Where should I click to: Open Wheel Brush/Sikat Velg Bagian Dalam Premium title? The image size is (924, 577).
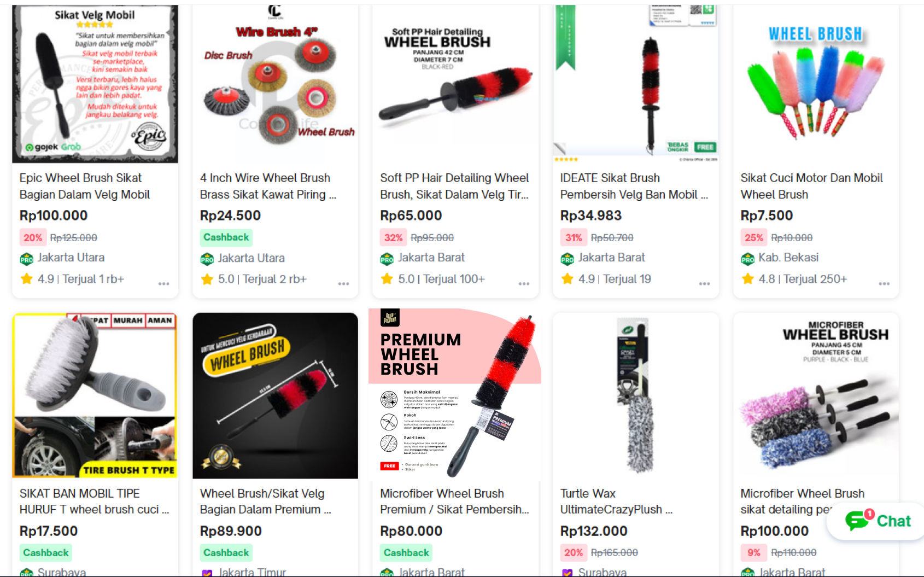click(x=266, y=502)
